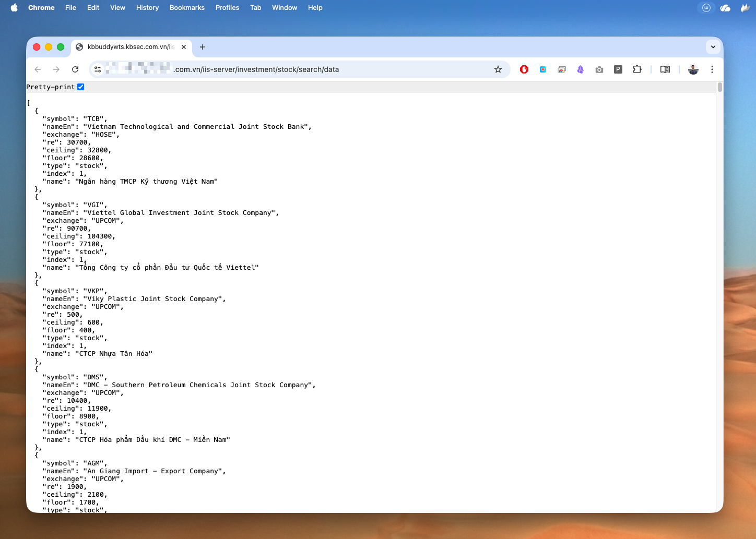The width and height of the screenshot is (756, 539).
Task: Open the reading mode book icon
Action: click(x=665, y=69)
